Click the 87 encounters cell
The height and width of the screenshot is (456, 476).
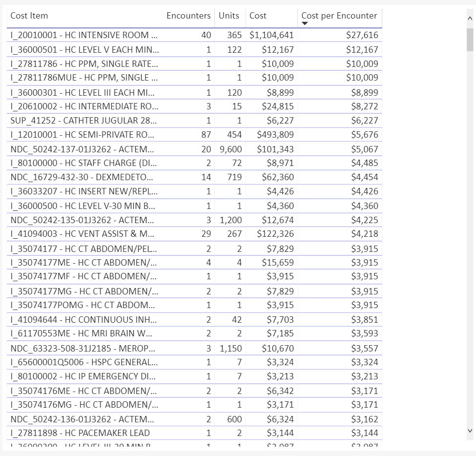click(x=206, y=134)
